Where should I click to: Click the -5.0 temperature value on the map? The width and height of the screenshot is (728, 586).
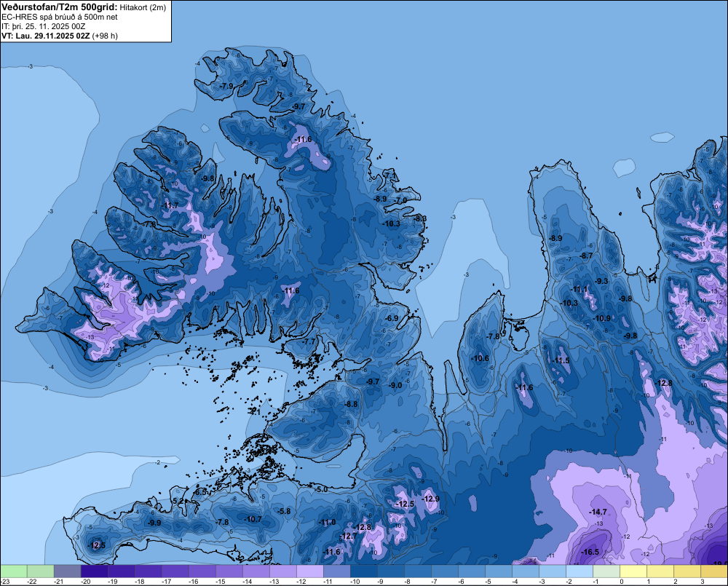click(x=321, y=489)
